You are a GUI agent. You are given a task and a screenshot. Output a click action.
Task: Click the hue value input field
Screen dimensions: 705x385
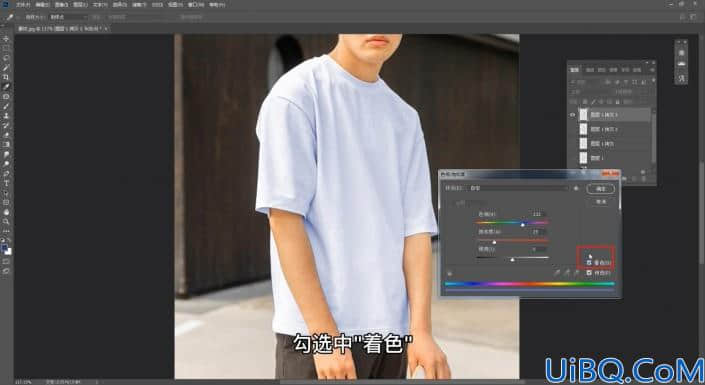[538, 214]
